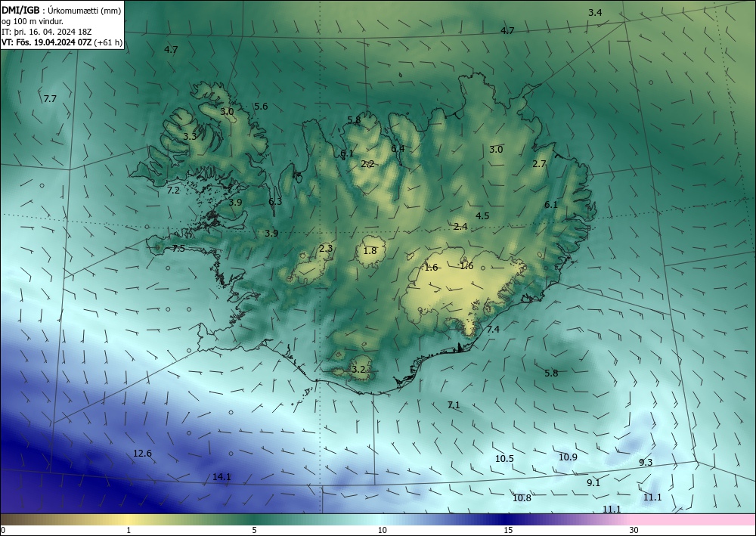Click the 2.4 map value

click(x=460, y=227)
